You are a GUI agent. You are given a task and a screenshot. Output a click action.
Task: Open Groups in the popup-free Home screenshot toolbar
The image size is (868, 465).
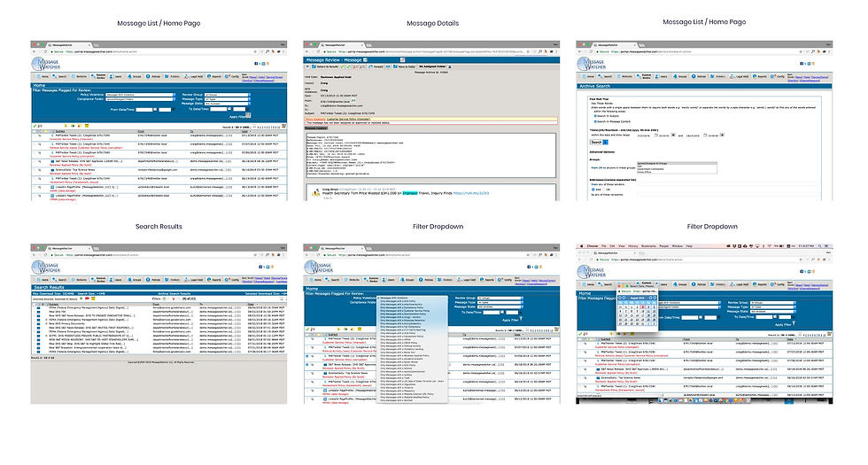(134, 76)
